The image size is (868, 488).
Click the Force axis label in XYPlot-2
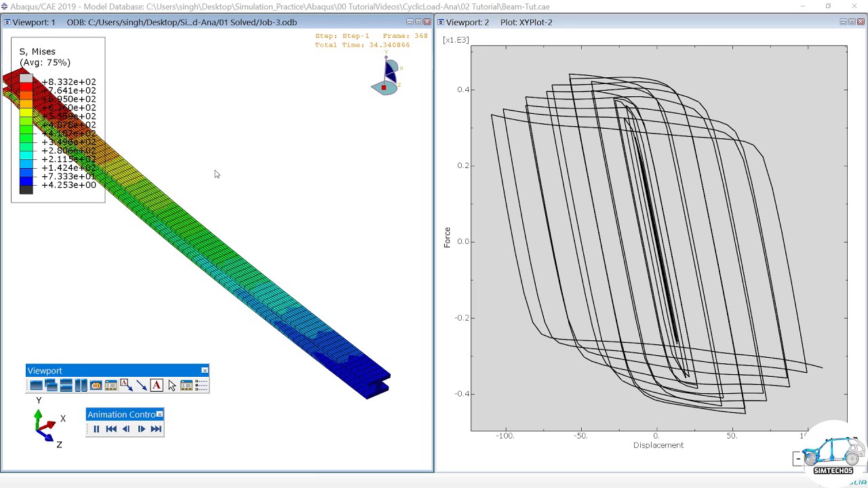pyautogui.click(x=447, y=238)
